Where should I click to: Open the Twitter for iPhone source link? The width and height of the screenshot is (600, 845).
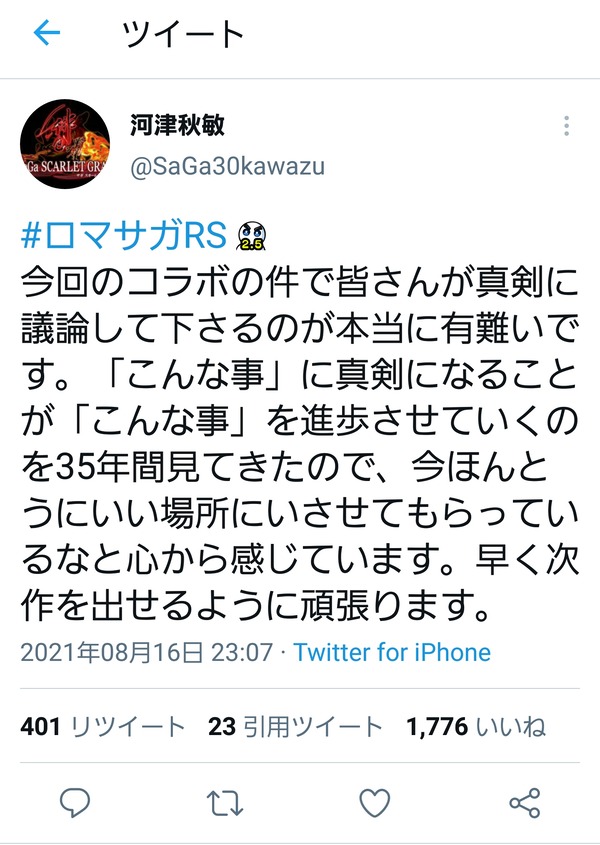click(x=392, y=652)
